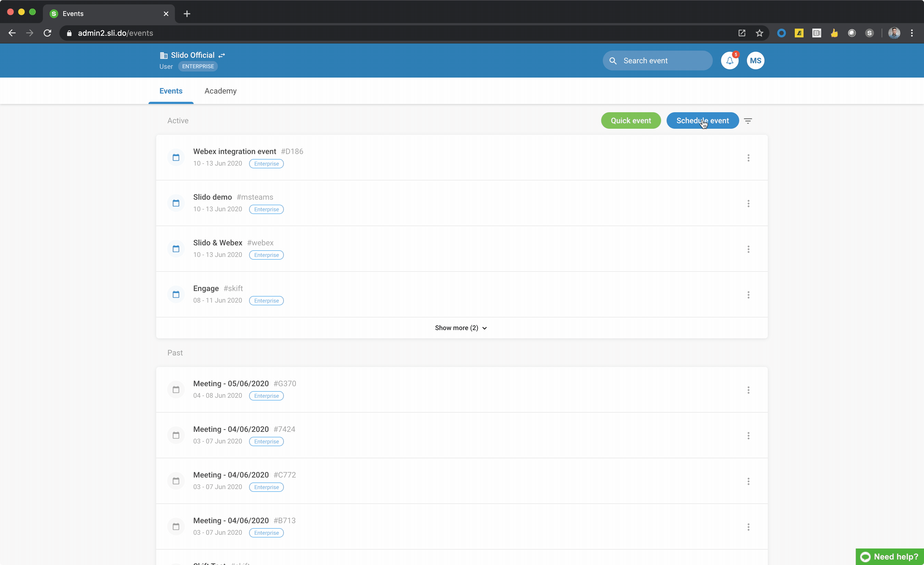Click calendar icon of Engage event
Image resolution: width=924 pixels, height=565 pixels.
(176, 295)
